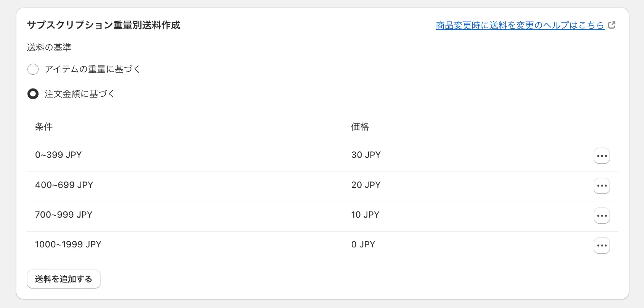
Task: Click the 価格 column header
Action: coord(360,127)
